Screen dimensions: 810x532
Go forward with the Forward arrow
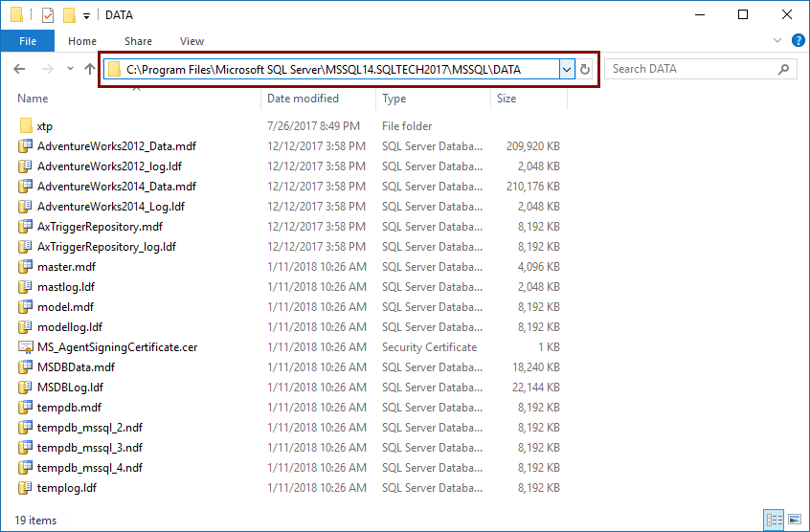click(x=48, y=69)
